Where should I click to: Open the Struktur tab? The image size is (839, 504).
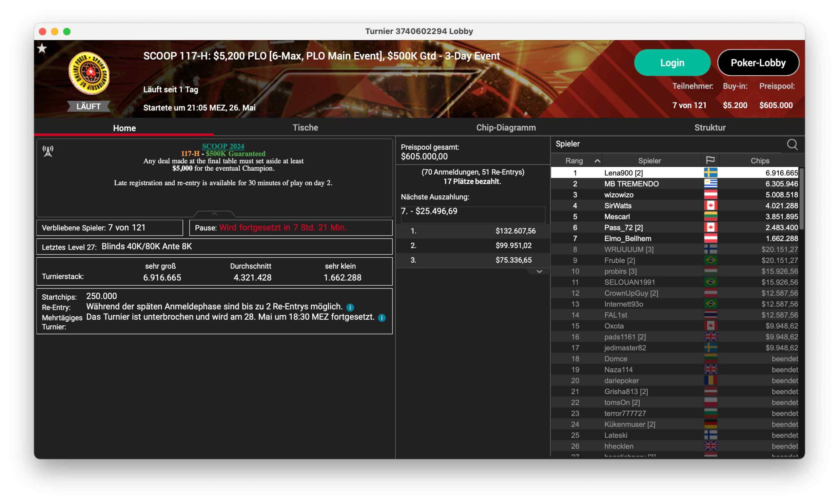tap(710, 128)
